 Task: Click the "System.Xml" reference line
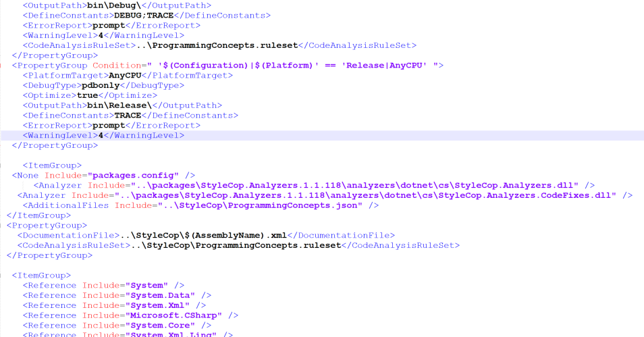[114, 305]
